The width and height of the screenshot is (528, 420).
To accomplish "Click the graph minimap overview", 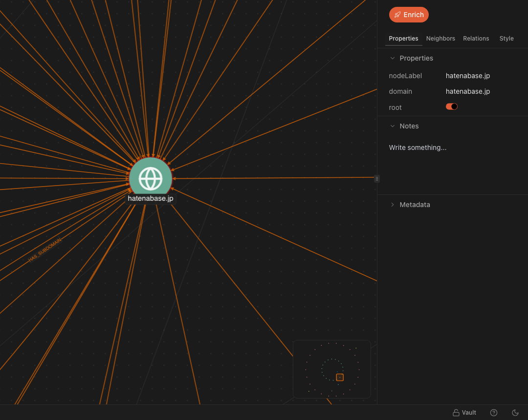I will 331,369.
